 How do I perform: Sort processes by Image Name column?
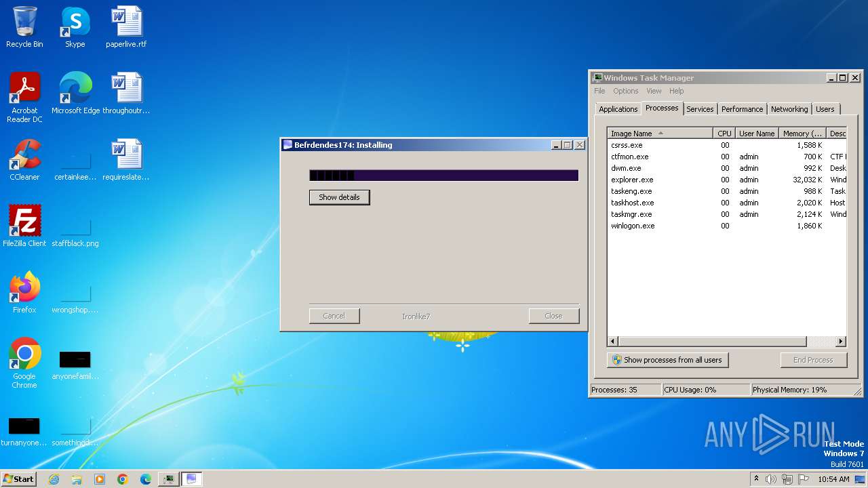coord(660,134)
